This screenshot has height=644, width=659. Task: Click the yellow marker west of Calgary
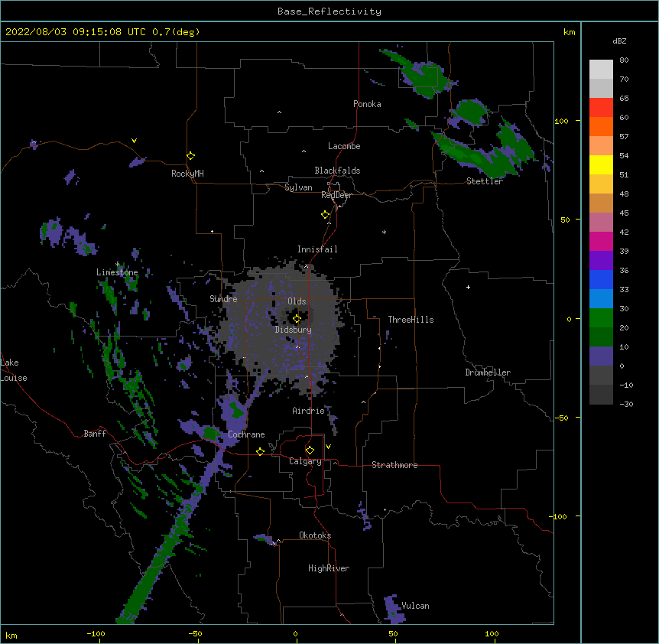(x=260, y=451)
